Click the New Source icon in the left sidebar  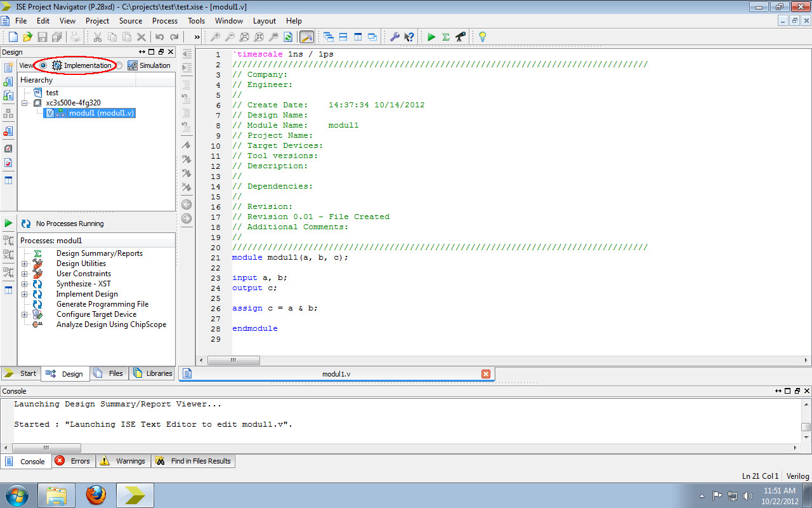point(8,66)
